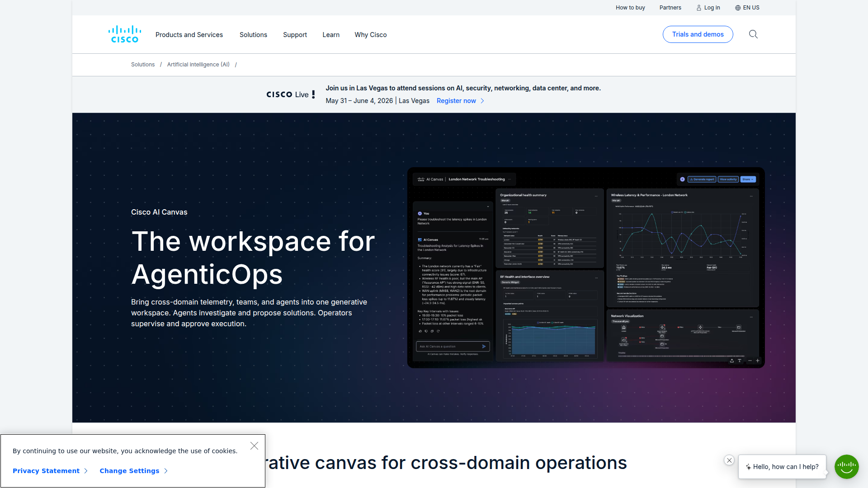Go to Artificial intelligence (AI) breadcrumb
The width and height of the screenshot is (868, 488).
pyautogui.click(x=198, y=65)
